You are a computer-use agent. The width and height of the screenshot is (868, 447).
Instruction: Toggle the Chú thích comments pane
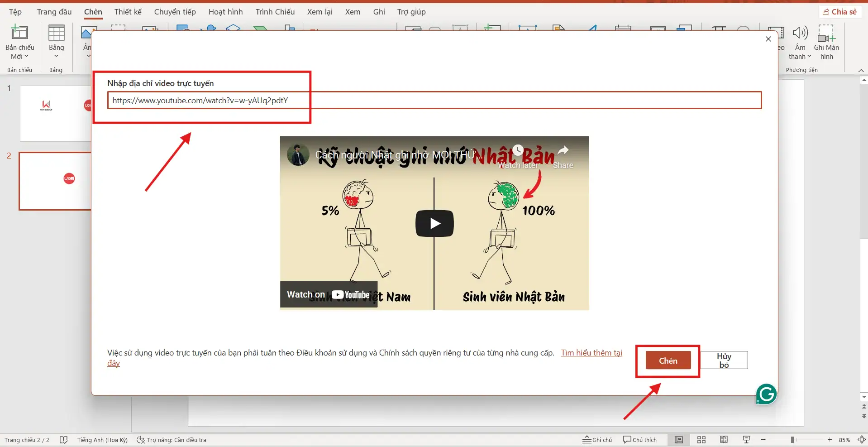[x=639, y=439]
